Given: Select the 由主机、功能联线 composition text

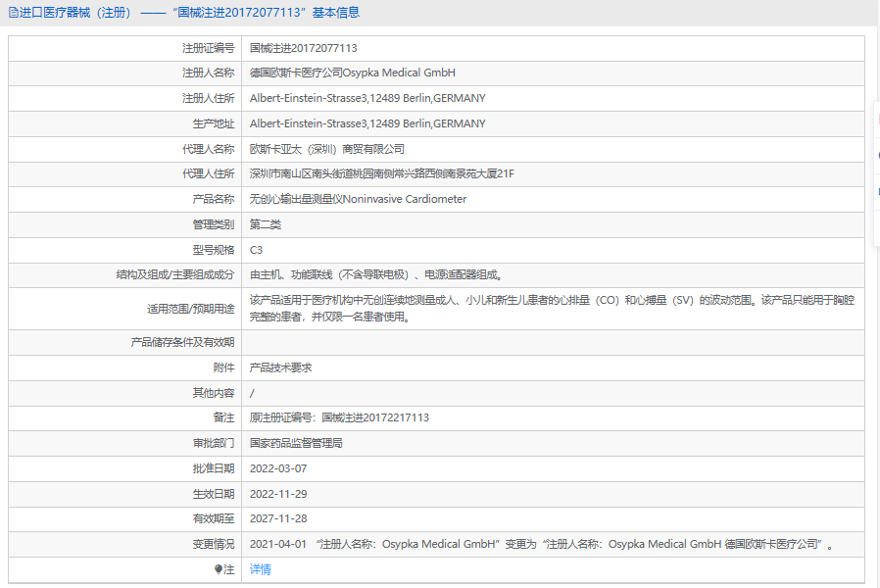Looking at the screenshot, I should 376,275.
